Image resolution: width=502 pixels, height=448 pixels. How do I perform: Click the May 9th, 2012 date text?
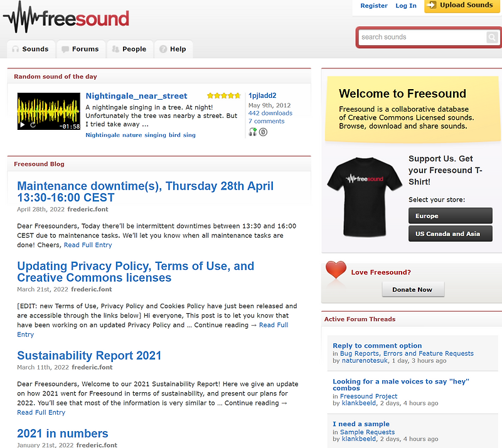pyautogui.click(x=270, y=105)
